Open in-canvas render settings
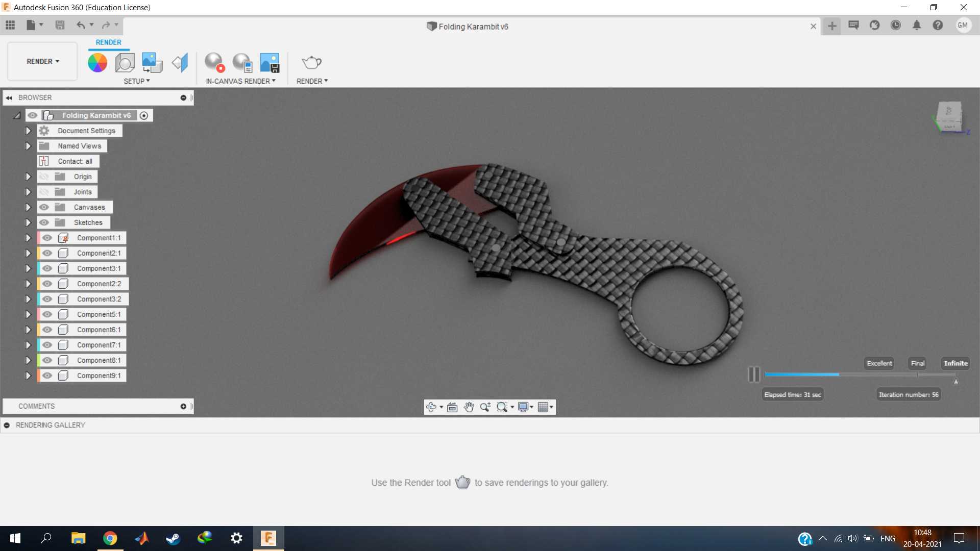The image size is (980, 551). [242, 63]
